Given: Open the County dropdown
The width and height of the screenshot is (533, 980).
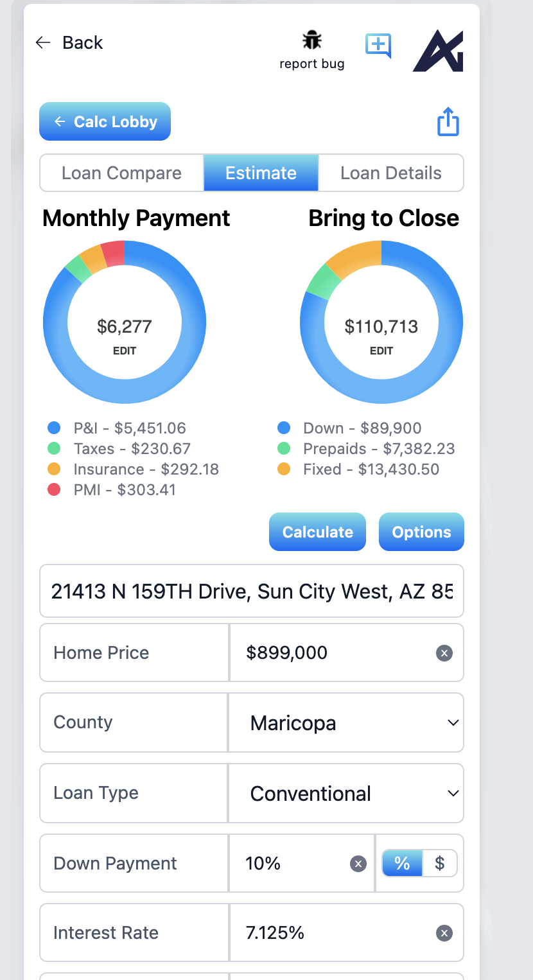Looking at the screenshot, I should tap(346, 723).
